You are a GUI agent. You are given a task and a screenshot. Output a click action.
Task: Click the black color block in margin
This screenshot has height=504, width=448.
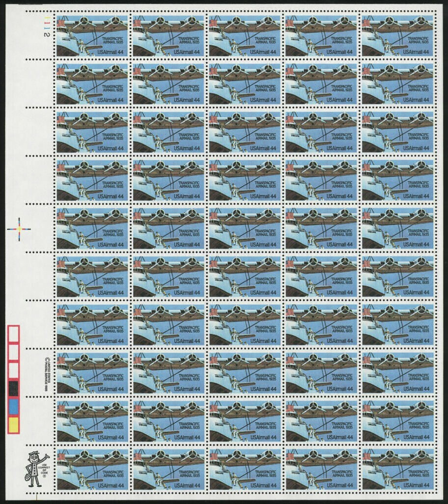[13, 388]
